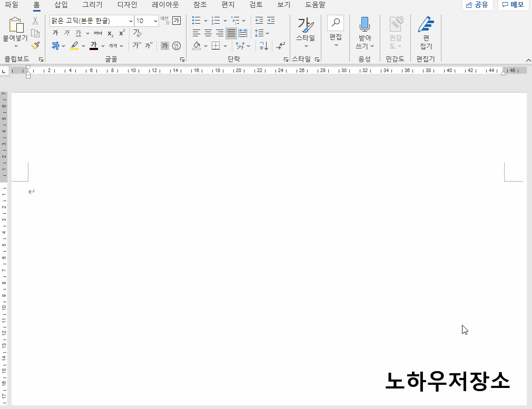Click the 공유 share button
This screenshot has height=409, width=532.
click(x=477, y=5)
